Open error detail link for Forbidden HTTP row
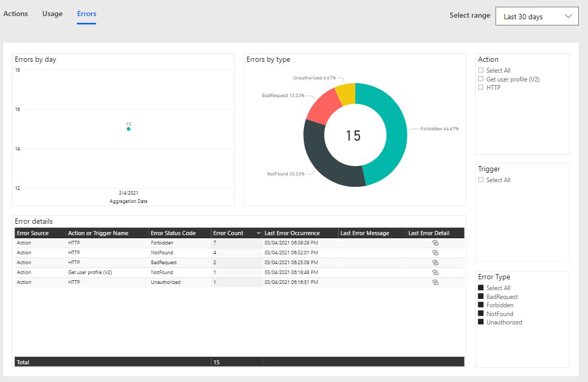Viewport: 588px width, 382px height. click(435, 242)
